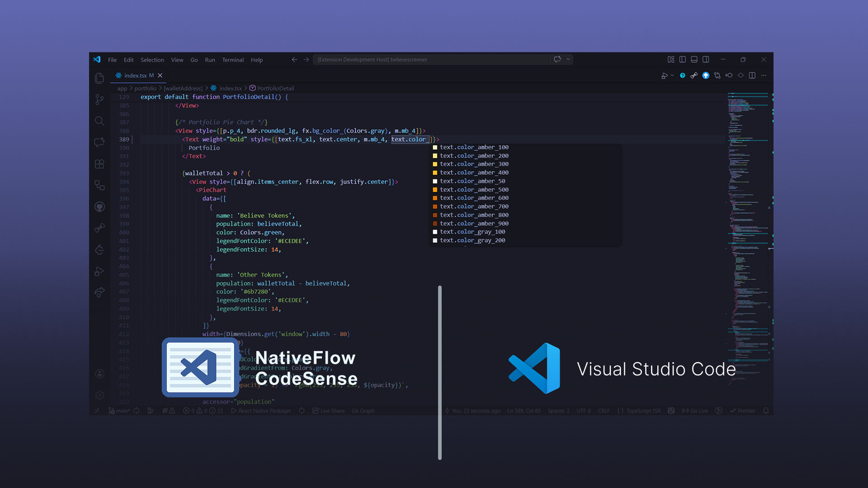Viewport: 868px width, 488px height.
Task: Click the Split Editor icon
Action: [752, 75]
